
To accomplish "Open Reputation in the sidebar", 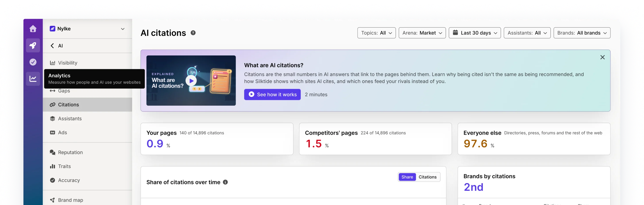I will [x=87, y=152].
